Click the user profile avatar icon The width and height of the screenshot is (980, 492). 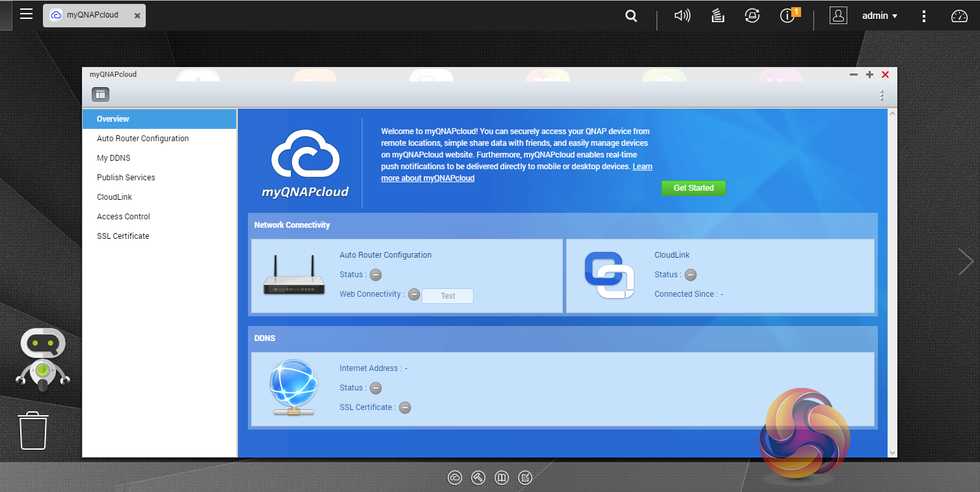[x=838, y=16]
